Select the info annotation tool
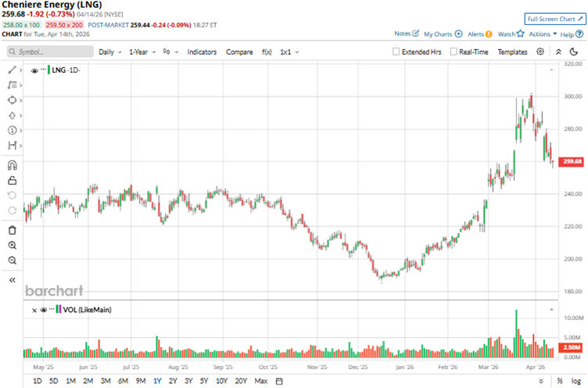Screen dimensions: 588x388 click(12, 130)
